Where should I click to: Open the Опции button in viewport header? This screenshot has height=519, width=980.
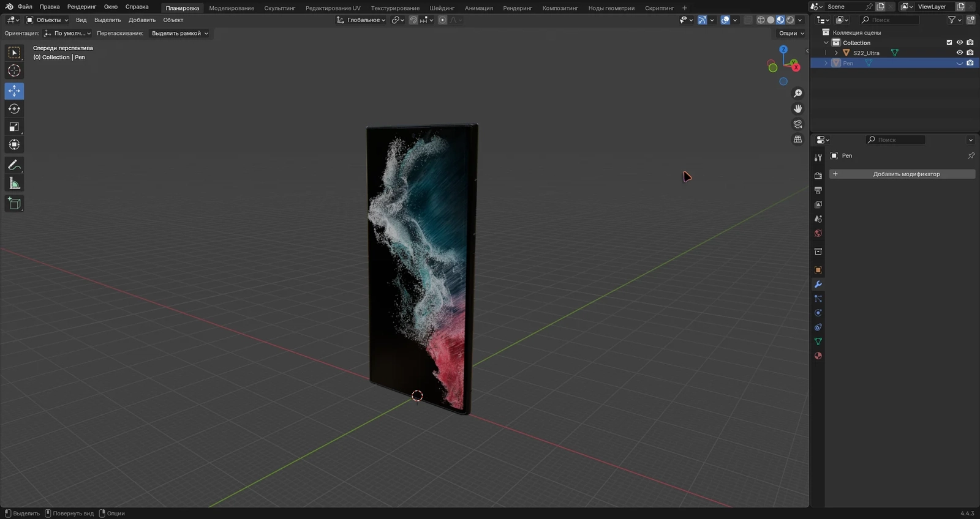click(x=791, y=34)
